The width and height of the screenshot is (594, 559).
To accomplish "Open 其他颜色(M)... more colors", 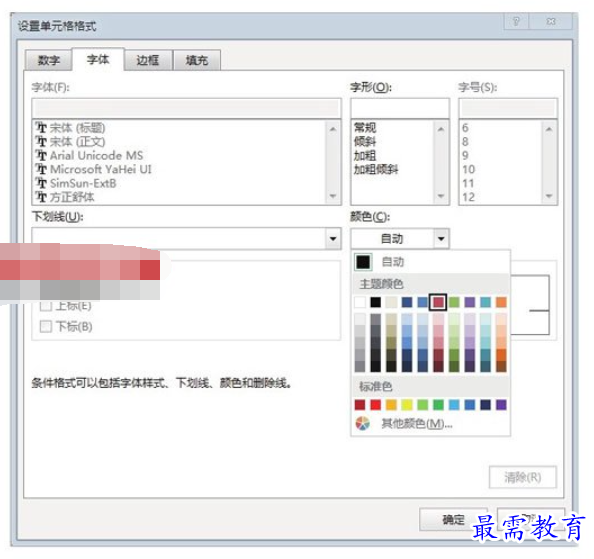I will [x=417, y=423].
